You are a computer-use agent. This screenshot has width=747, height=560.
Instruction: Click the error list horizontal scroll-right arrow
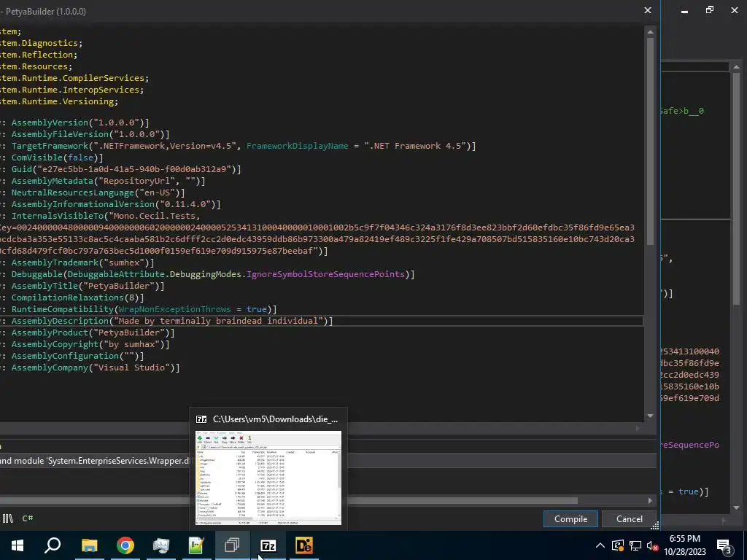(x=650, y=500)
